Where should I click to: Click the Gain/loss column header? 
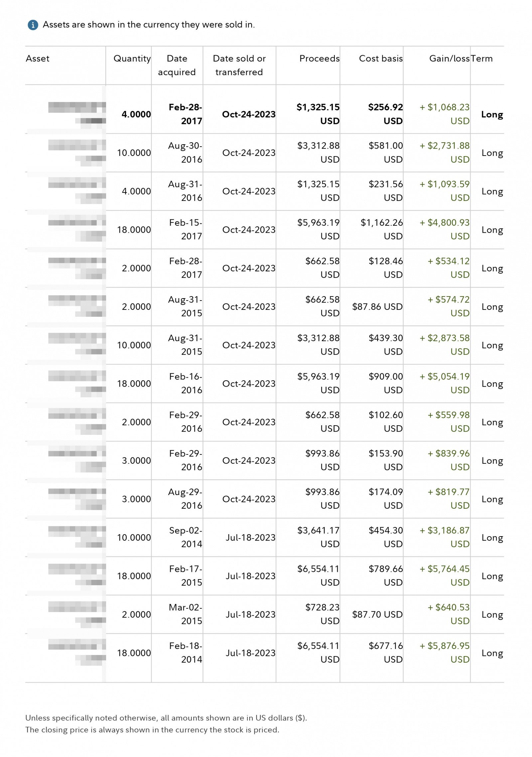click(449, 59)
